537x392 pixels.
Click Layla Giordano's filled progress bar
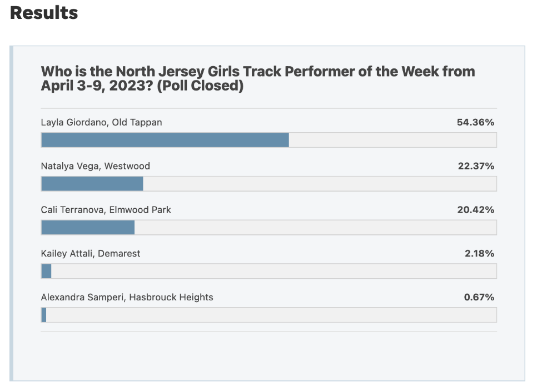pos(165,140)
